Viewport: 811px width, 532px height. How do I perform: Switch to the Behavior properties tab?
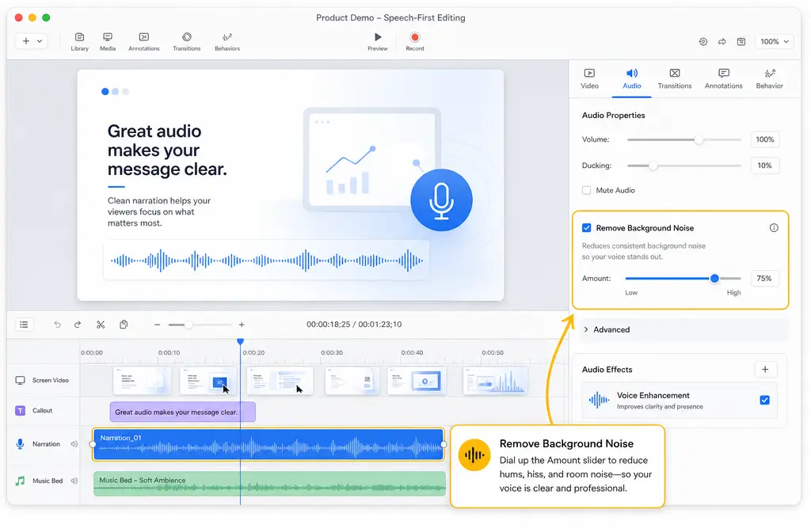point(769,79)
